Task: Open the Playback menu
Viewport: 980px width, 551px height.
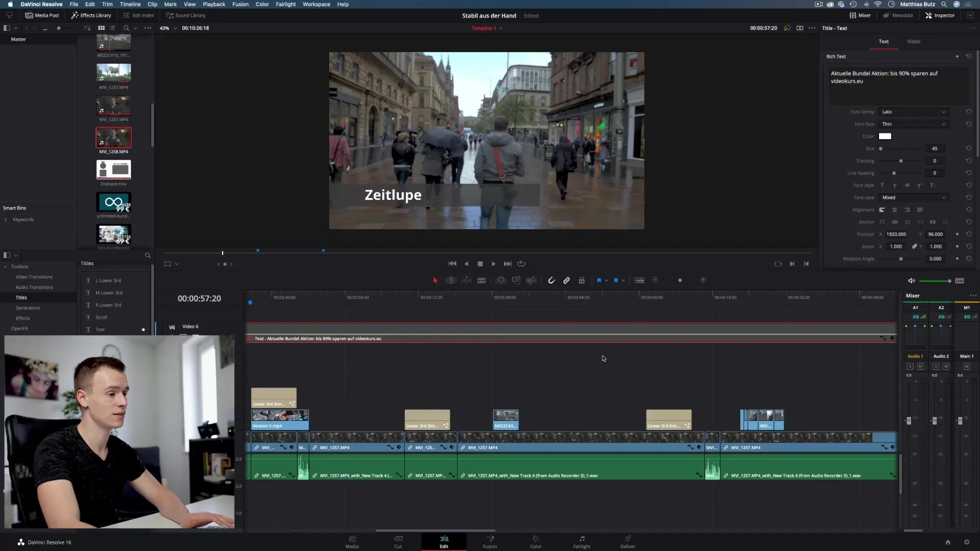Action: (214, 4)
